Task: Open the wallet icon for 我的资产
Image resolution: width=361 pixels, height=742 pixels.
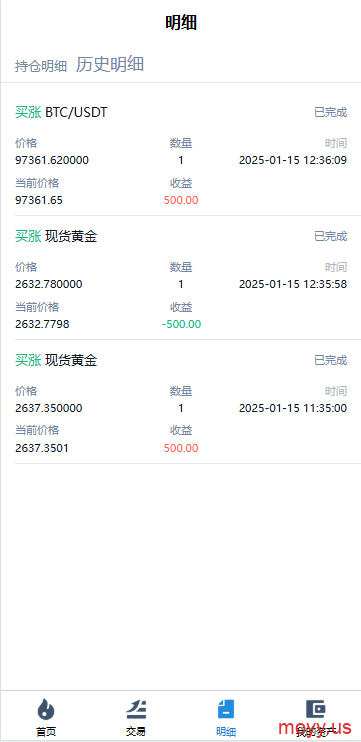Action: (x=316, y=709)
